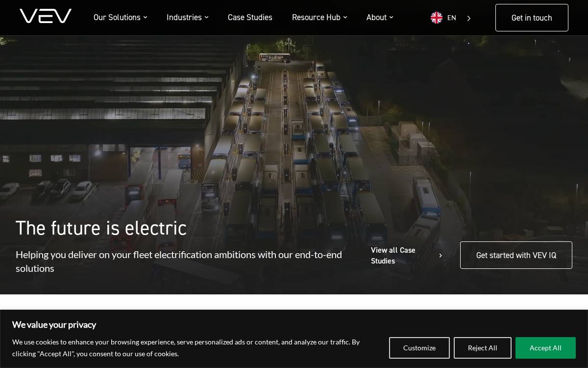
Task: Expand the About dropdown chevron
Action: coord(391,17)
